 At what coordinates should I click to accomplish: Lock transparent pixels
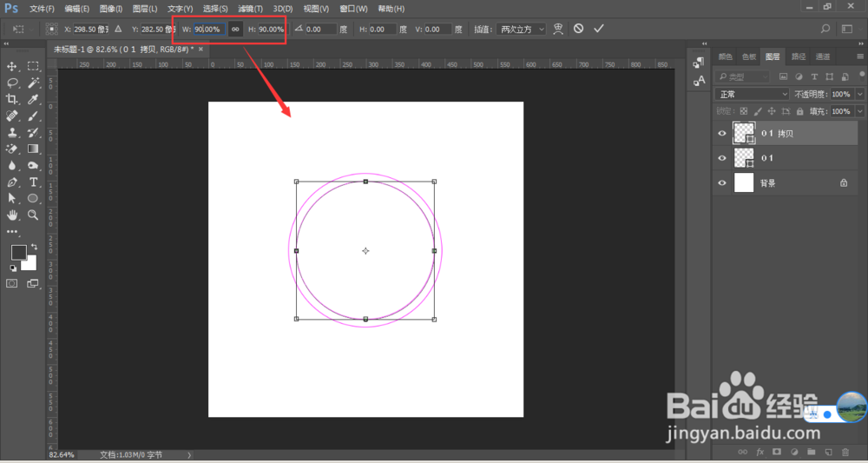tap(744, 111)
